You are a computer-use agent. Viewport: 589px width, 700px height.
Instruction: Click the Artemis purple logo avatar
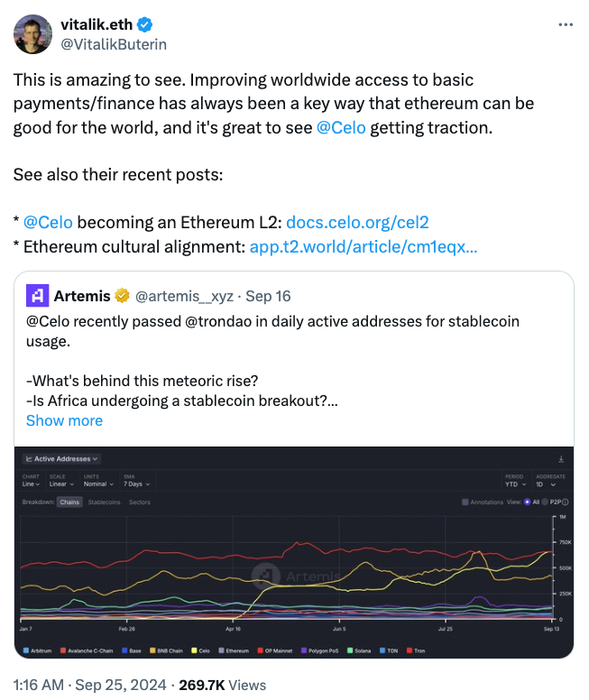tap(38, 296)
